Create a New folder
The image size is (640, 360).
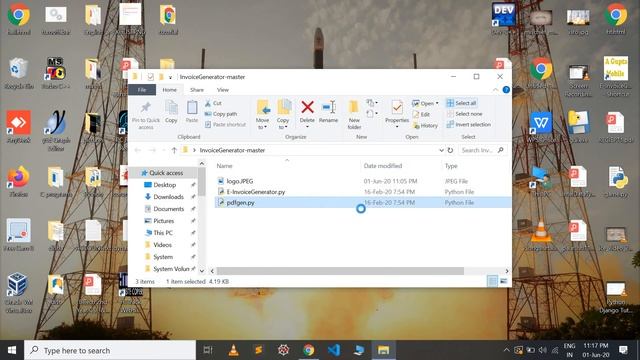(354, 115)
